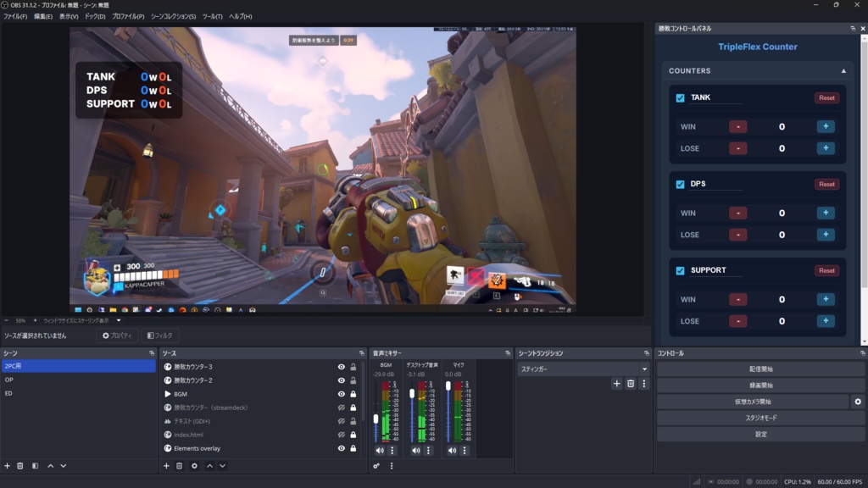Open preview scaling dropdown arrow
The image size is (868, 488).
119,320
